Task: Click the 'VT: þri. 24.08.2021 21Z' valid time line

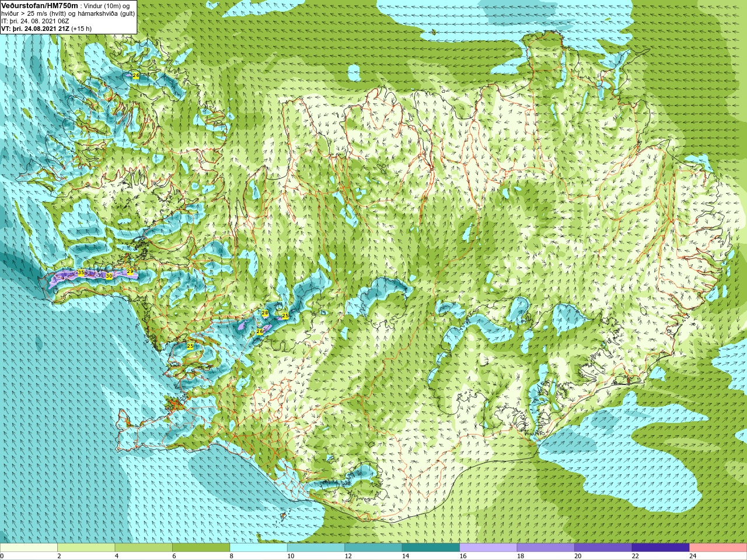Action: 35,28
